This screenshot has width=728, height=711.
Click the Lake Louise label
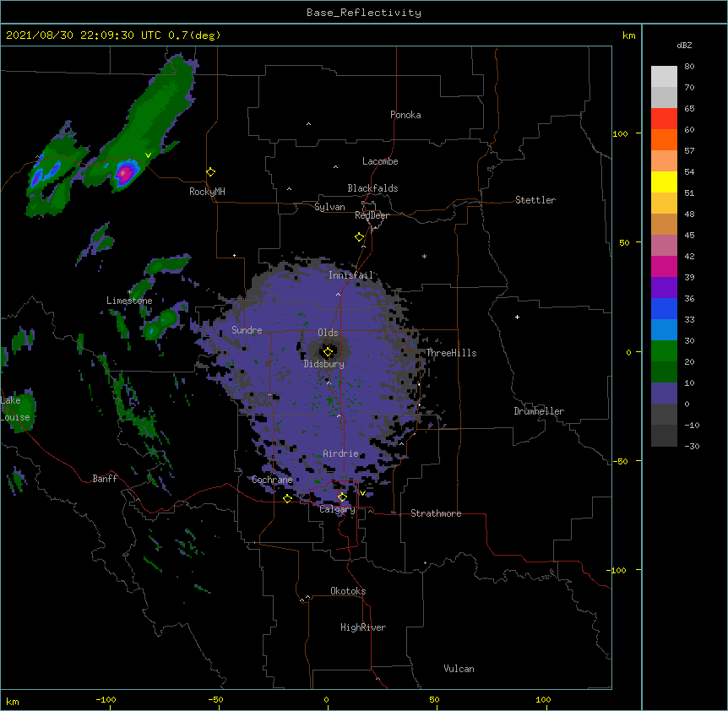pos(14,409)
